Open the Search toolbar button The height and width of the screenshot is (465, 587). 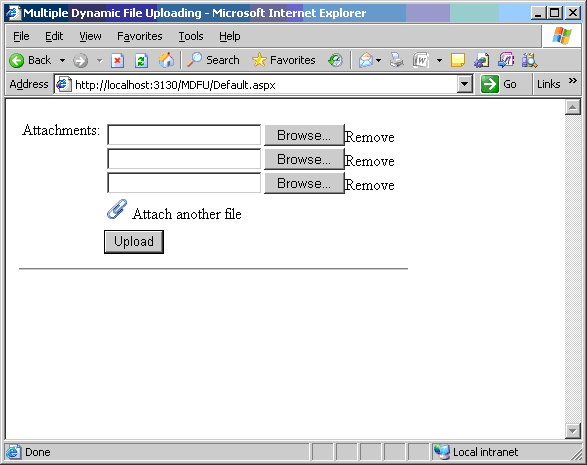click(x=213, y=60)
